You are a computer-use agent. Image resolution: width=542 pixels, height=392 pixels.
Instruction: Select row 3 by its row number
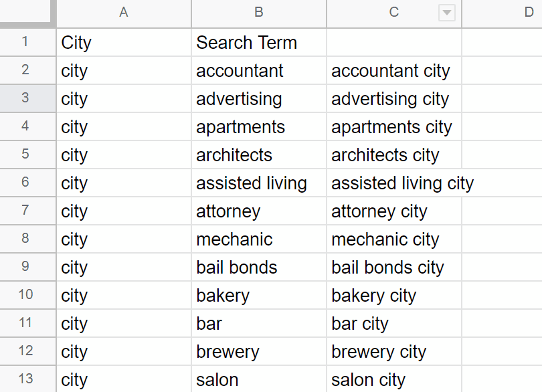tap(25, 98)
